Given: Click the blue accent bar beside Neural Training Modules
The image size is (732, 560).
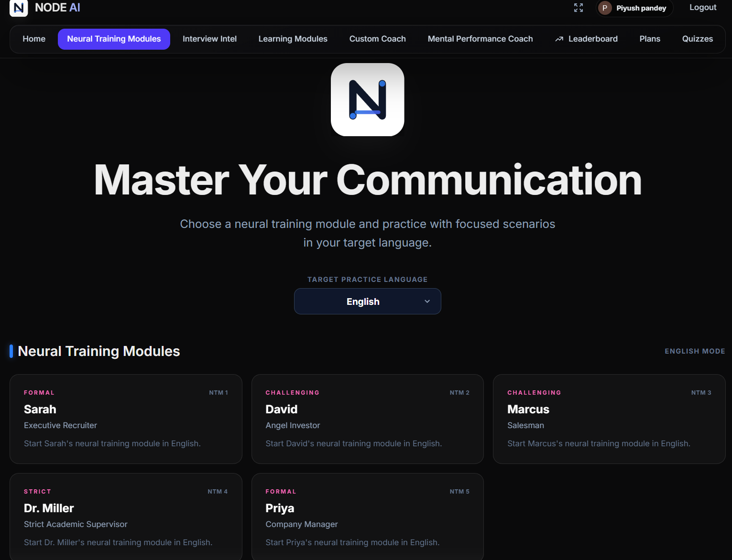Looking at the screenshot, I should pyautogui.click(x=11, y=351).
